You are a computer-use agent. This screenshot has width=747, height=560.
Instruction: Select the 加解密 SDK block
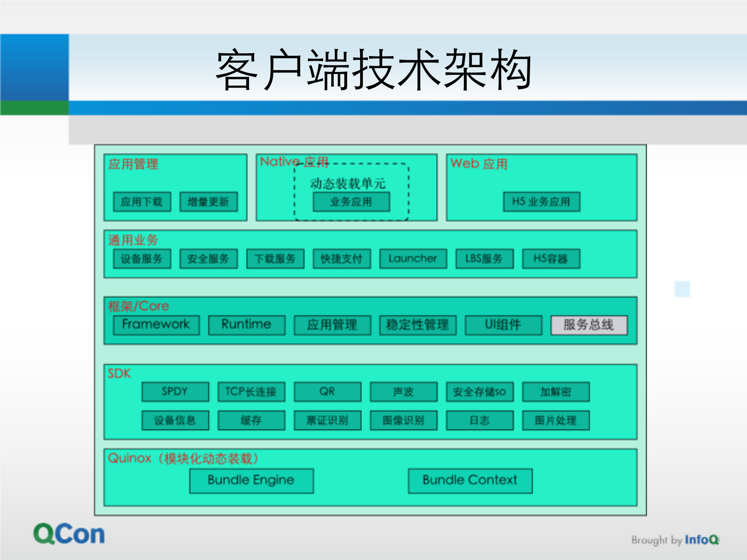[x=556, y=392]
